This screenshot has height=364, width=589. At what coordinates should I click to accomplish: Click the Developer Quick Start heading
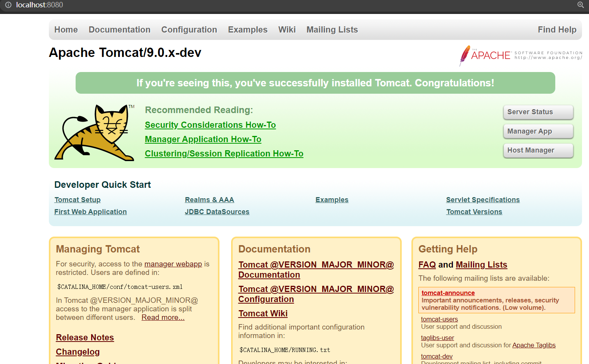[x=103, y=185]
